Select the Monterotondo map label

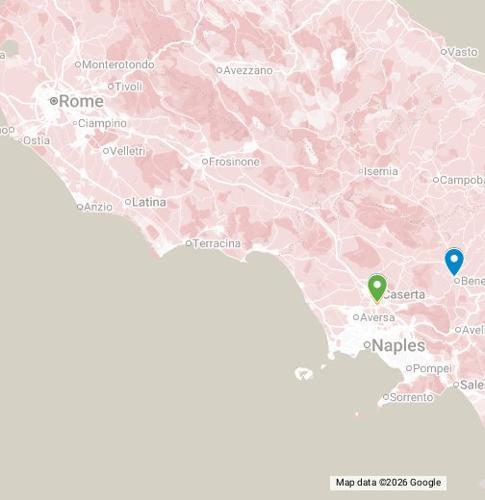click(x=118, y=65)
